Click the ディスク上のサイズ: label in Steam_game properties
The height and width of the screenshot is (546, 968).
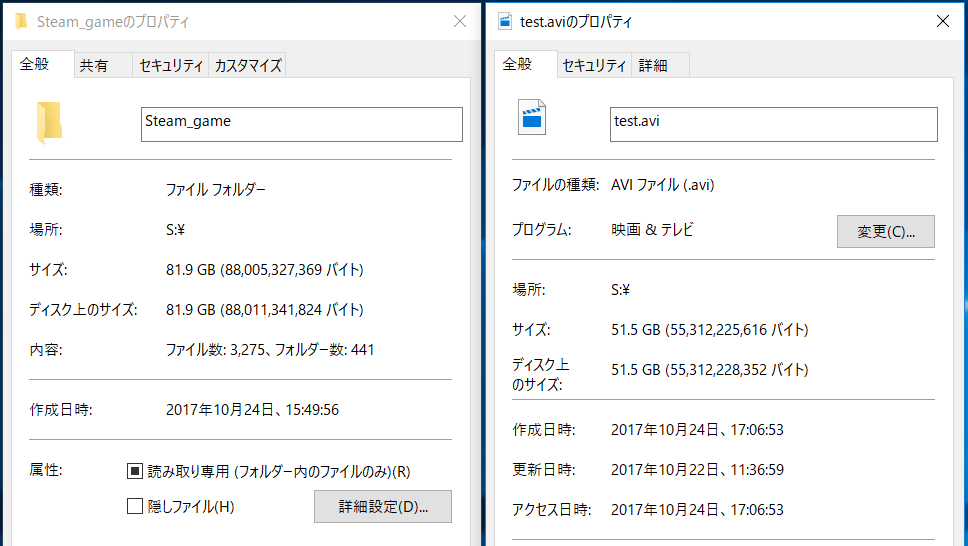[83, 310]
